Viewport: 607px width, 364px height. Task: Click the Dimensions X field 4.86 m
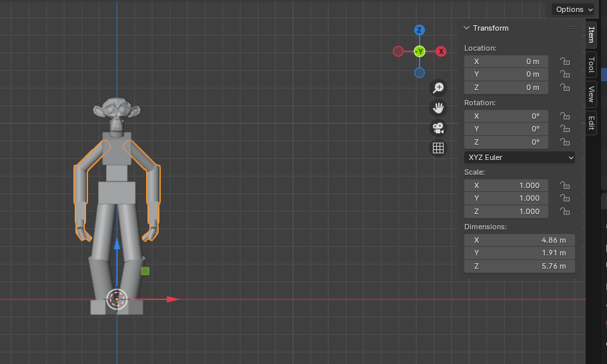point(519,240)
